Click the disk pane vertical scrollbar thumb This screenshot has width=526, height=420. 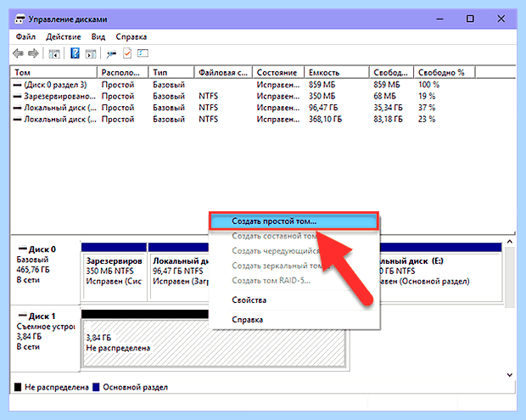[510, 277]
